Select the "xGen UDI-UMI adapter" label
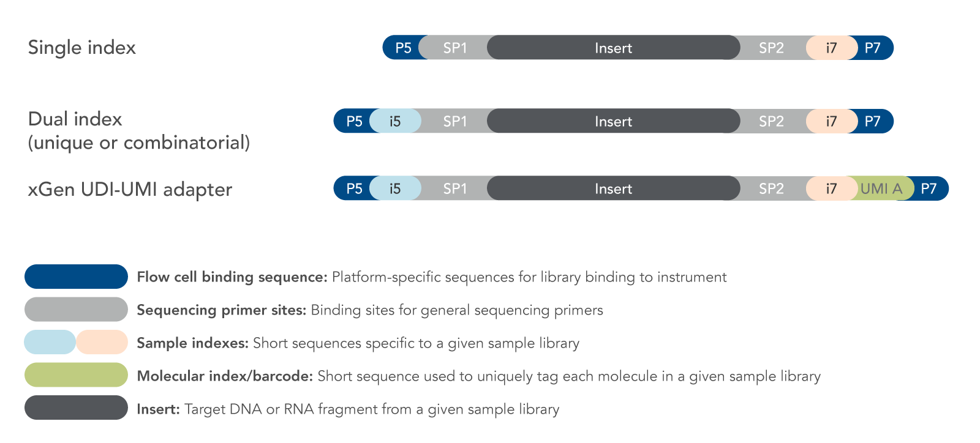The image size is (980, 443). tap(130, 190)
